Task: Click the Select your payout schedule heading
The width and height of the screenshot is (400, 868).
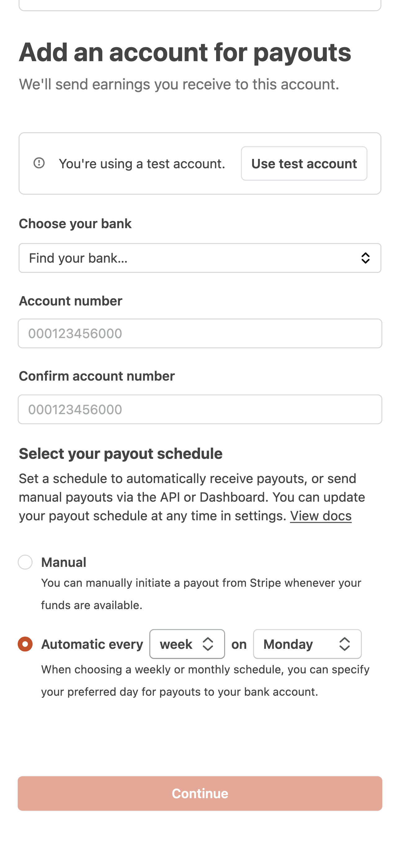Action: click(121, 454)
